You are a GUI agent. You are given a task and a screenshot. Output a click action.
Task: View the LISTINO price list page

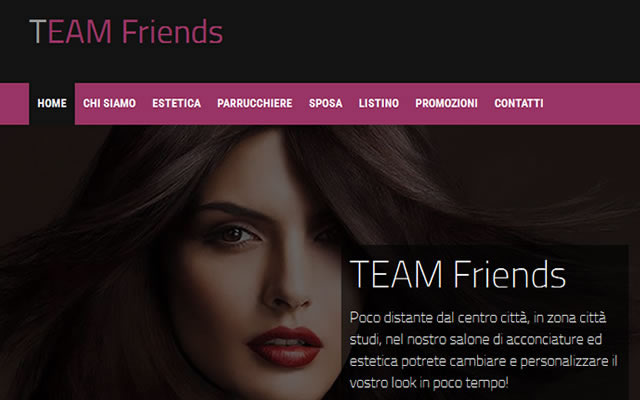point(379,104)
